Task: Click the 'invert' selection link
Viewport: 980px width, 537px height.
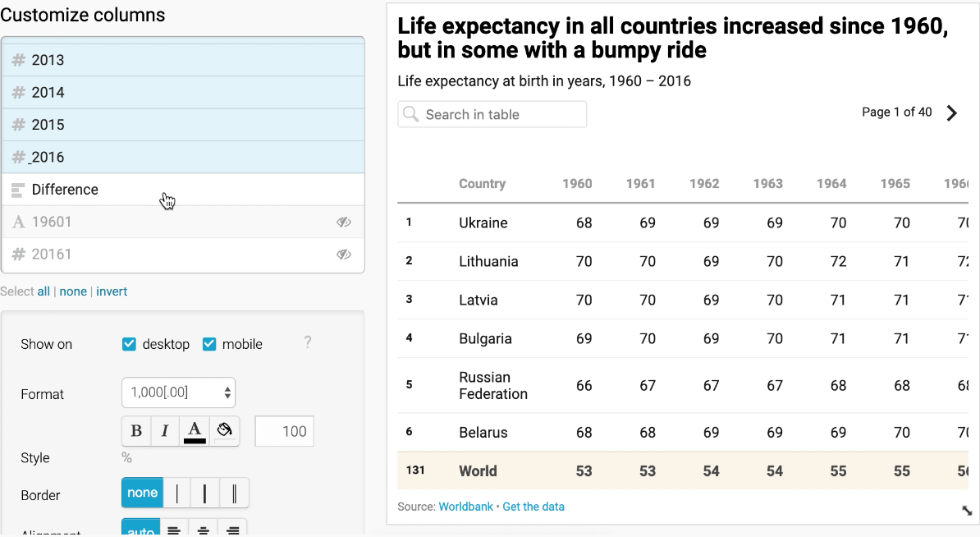Action: click(x=112, y=291)
